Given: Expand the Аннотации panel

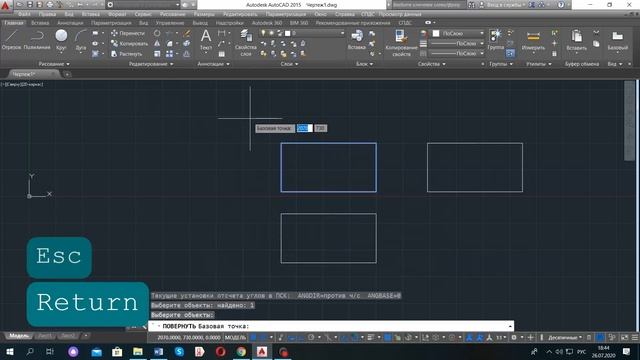Looking at the screenshot, I should point(213,64).
